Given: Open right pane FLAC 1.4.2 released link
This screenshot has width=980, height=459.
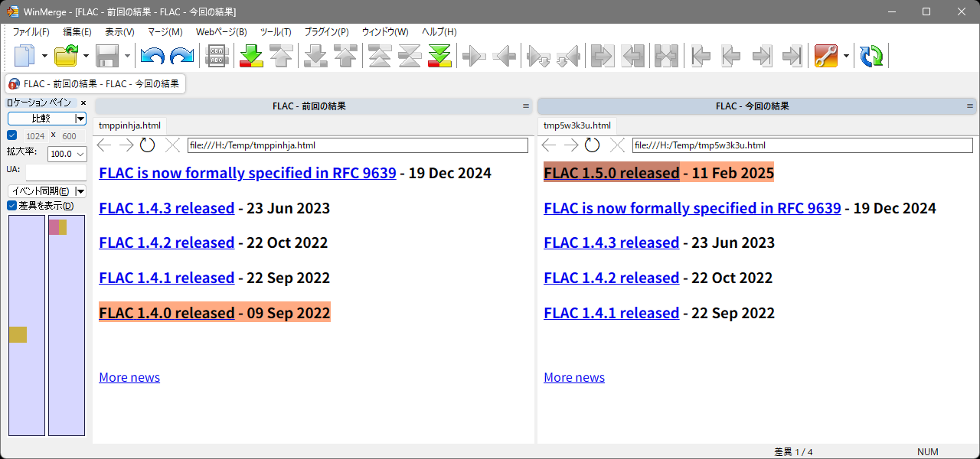Looking at the screenshot, I should click(612, 278).
